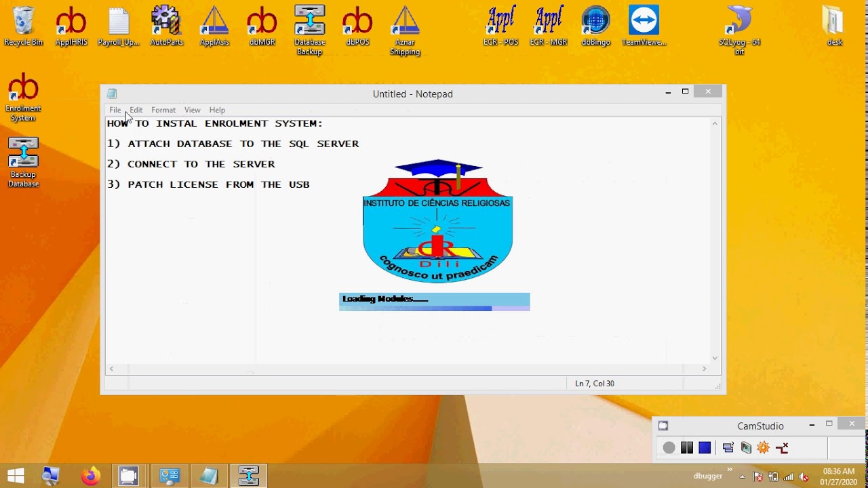868x488 pixels.
Task: Click the CamStudio Pause button
Action: pos(687,447)
